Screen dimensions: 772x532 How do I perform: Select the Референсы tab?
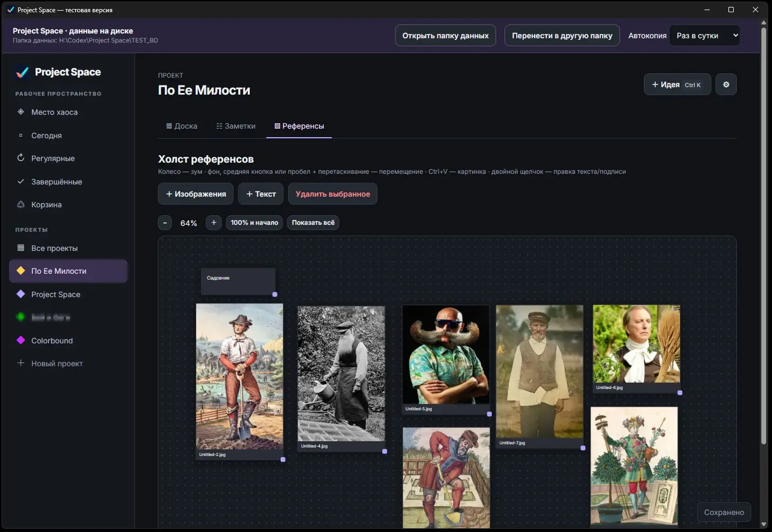point(299,126)
